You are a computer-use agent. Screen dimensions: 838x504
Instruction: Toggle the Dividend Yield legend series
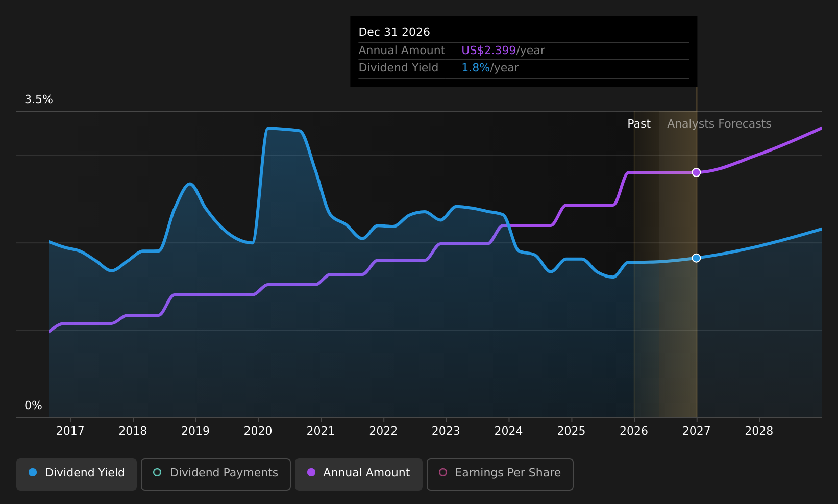[x=77, y=474]
